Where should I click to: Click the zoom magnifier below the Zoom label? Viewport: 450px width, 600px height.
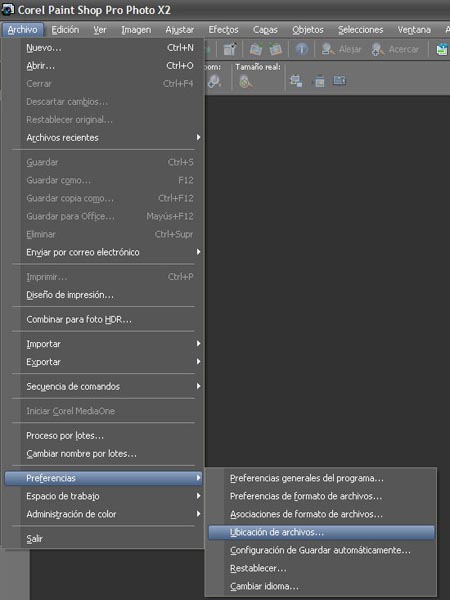[214, 81]
